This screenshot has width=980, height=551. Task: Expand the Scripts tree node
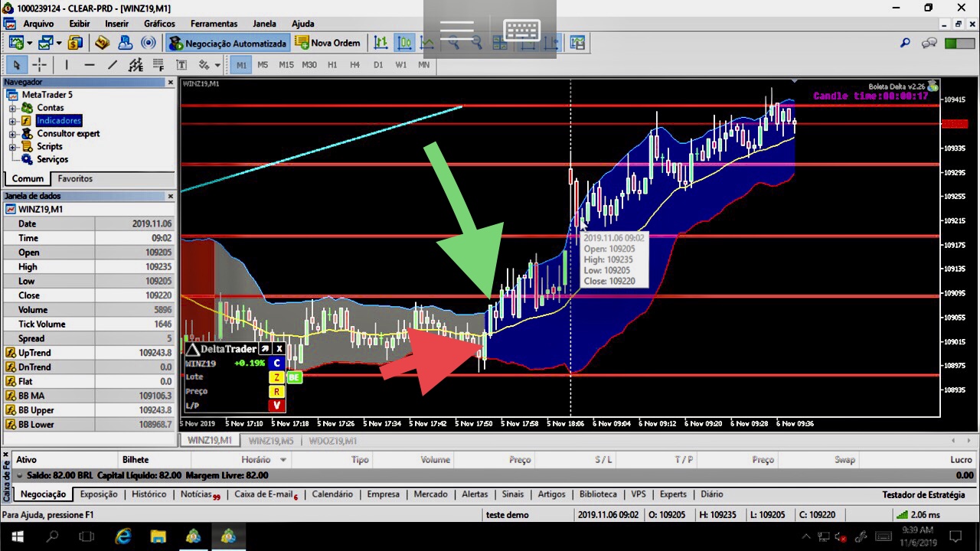12,147
